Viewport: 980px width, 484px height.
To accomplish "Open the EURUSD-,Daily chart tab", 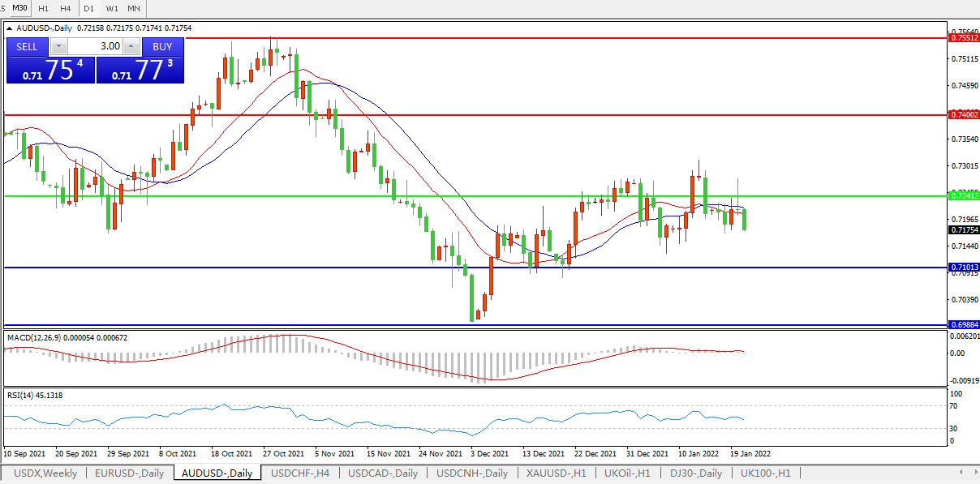I will pyautogui.click(x=129, y=473).
